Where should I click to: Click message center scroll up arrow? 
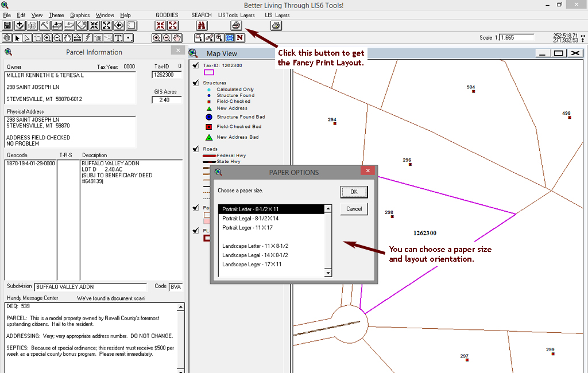(181, 306)
